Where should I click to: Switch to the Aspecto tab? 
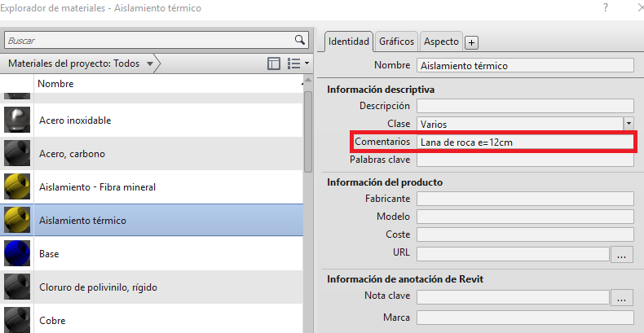(x=441, y=41)
